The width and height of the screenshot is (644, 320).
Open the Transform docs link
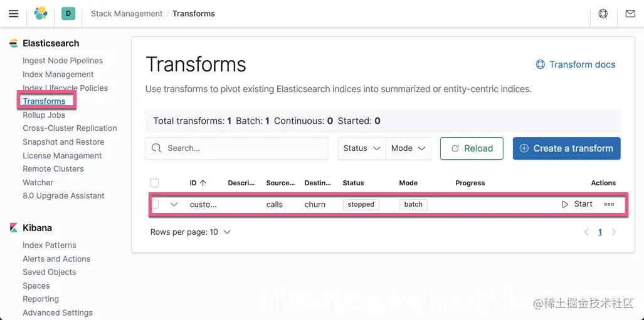575,65
